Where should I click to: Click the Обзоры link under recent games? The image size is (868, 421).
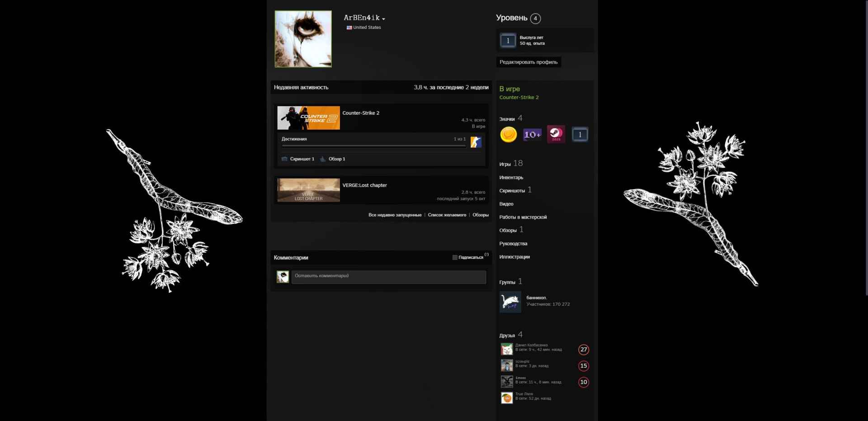[x=481, y=215]
